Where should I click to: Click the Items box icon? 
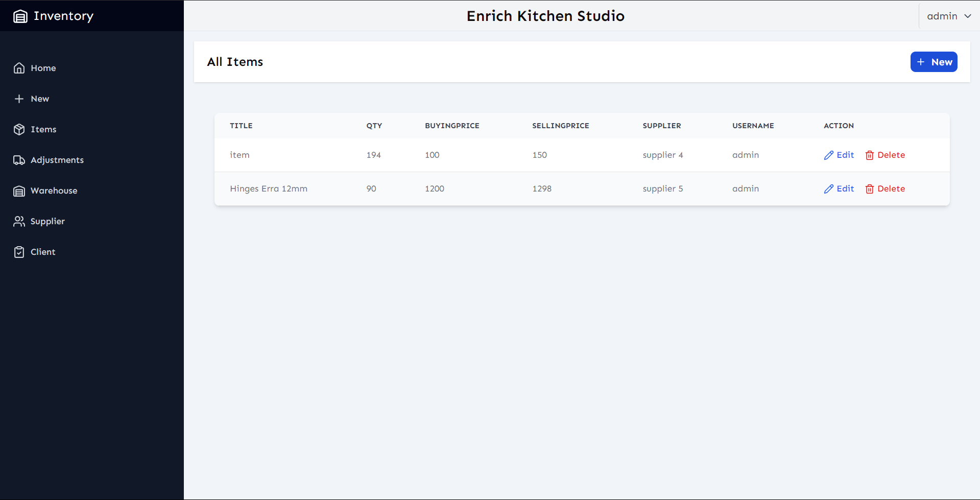tap(19, 129)
